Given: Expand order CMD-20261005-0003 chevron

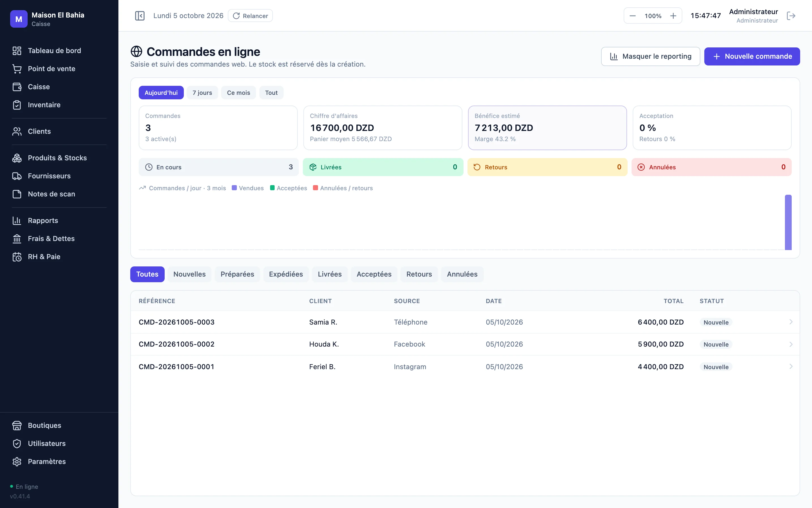Looking at the screenshot, I should point(791,322).
